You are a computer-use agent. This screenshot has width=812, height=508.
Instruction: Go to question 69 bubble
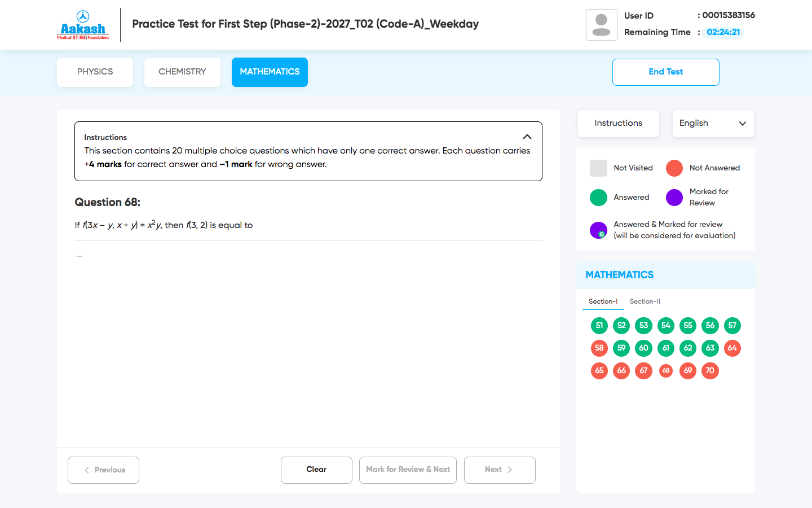coord(687,370)
